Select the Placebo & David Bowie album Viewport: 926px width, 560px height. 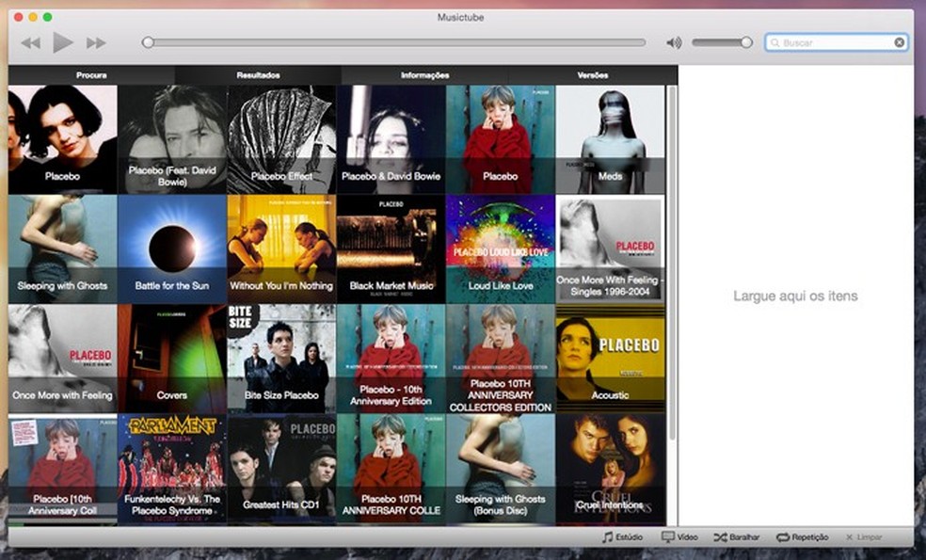tap(391, 139)
